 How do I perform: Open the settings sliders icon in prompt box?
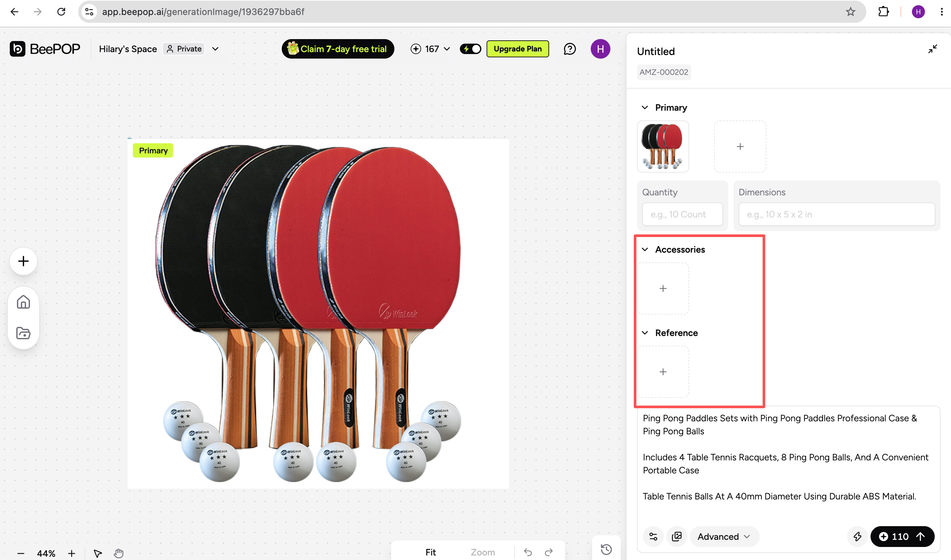pyautogui.click(x=653, y=537)
